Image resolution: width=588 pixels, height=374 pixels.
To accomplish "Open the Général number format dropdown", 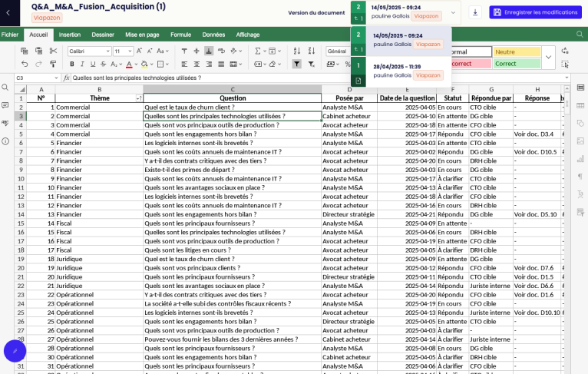I will point(339,51).
